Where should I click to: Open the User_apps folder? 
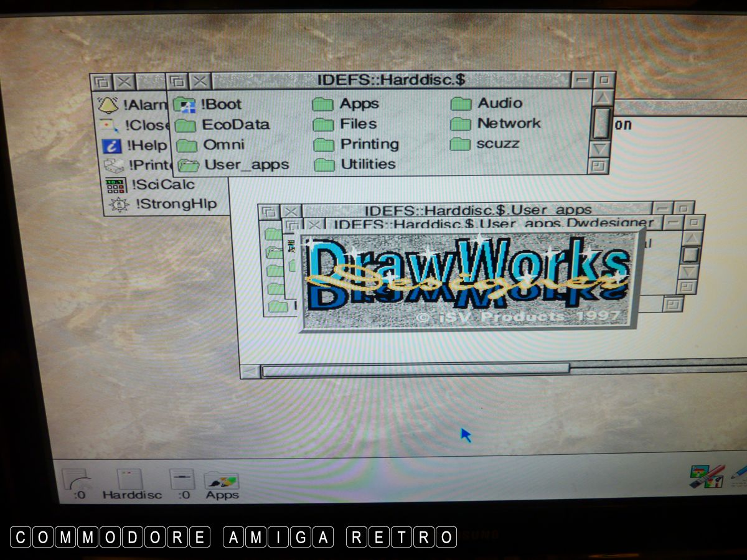188,166
